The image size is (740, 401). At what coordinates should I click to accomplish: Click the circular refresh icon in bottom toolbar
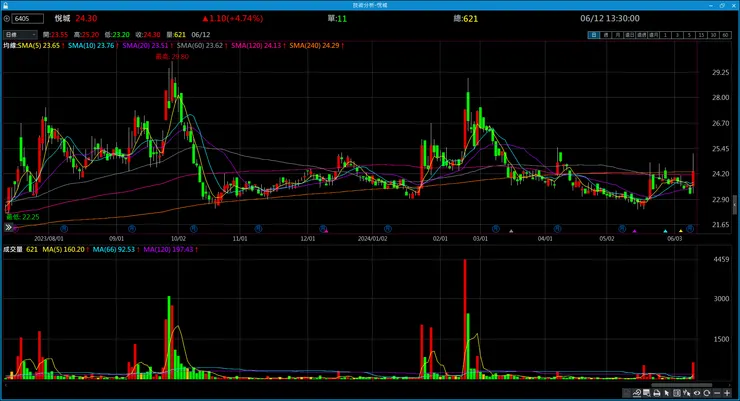tap(706, 393)
